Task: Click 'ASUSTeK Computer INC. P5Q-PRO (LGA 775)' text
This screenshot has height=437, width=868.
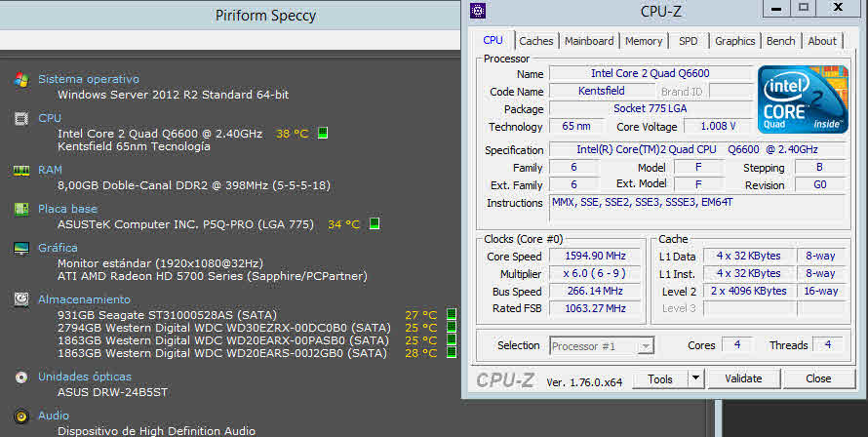Action: click(x=185, y=224)
